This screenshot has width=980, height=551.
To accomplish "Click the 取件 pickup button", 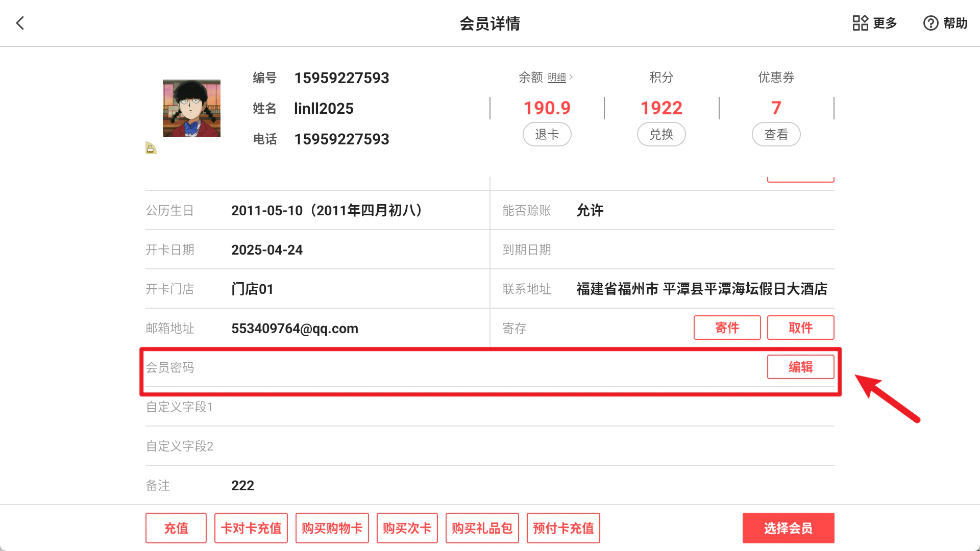I will pos(801,328).
